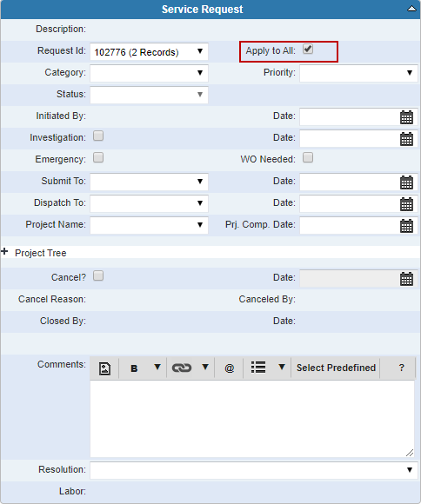Collapse the Service Request panel header arrow
The width and height of the screenshot is (421, 504).
[411, 9]
